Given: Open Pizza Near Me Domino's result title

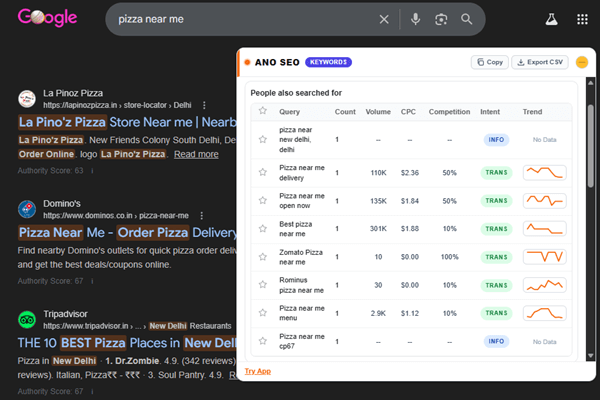Looking at the screenshot, I should [x=127, y=232].
